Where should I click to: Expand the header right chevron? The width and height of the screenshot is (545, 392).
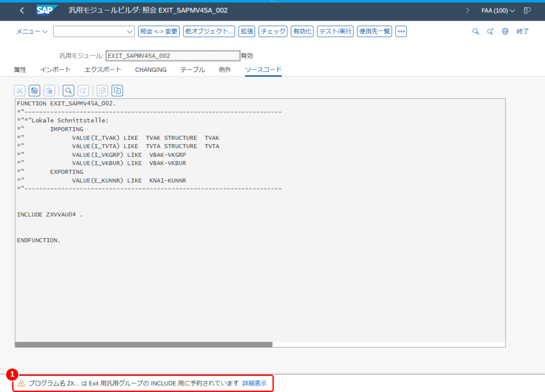[467, 11]
